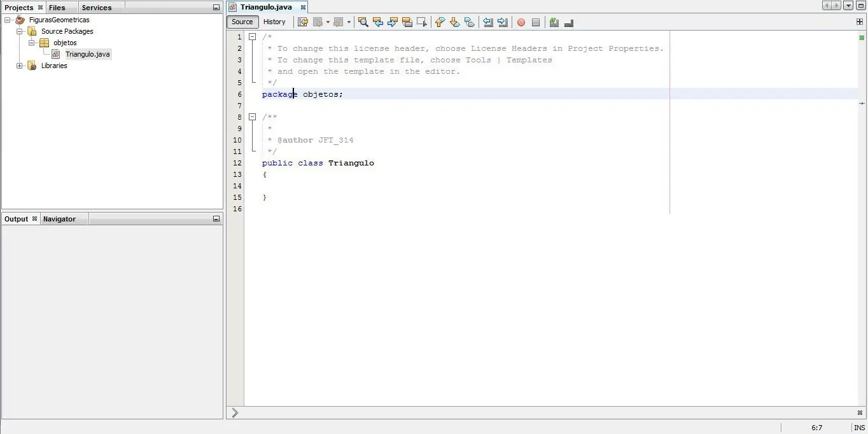The width and height of the screenshot is (868, 434).
Task: Select FigurasGeometricas project in tree
Action: point(59,20)
